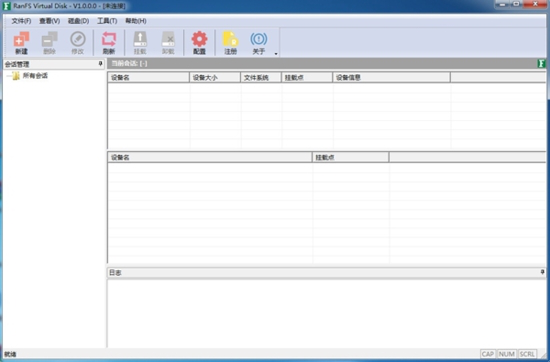550x362 pixels.
Task: Expand the toolbar options overflow arrow
Action: [276, 54]
